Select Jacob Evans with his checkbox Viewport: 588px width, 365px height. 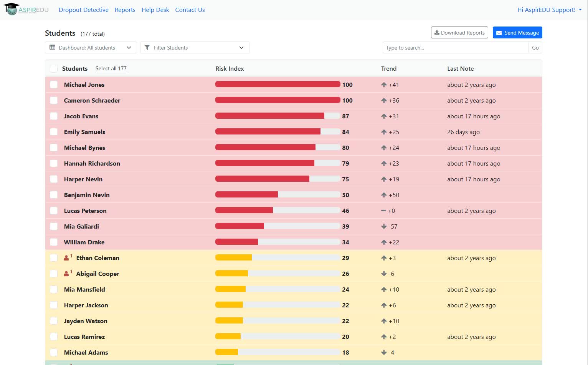pyautogui.click(x=54, y=116)
